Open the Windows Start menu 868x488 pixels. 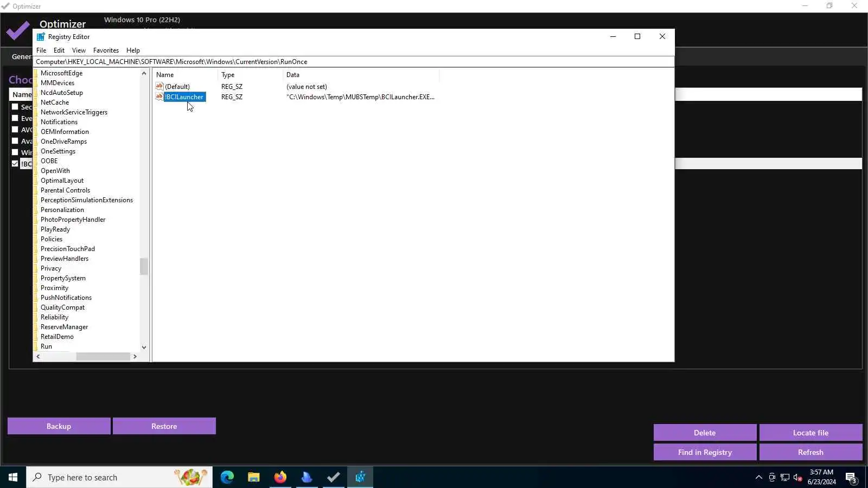pyautogui.click(x=13, y=477)
